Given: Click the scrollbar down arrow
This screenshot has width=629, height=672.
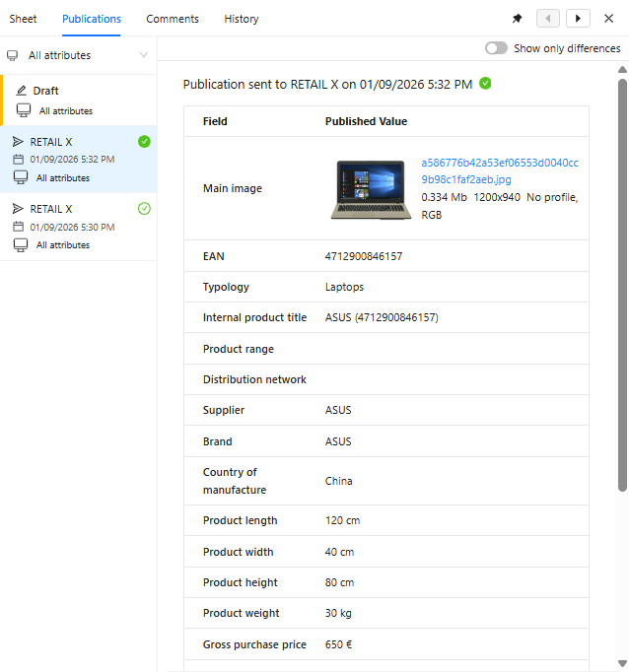Looking at the screenshot, I should 622,663.
